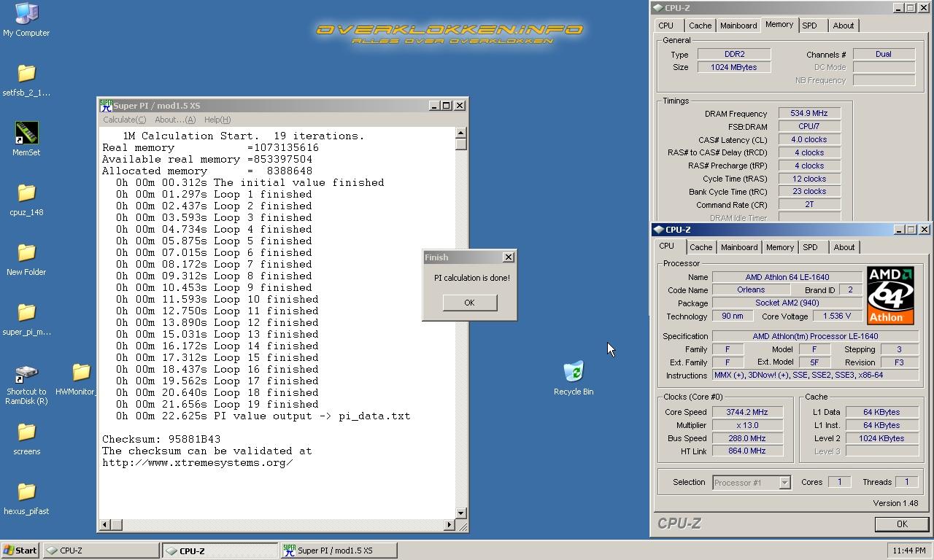The height and width of the screenshot is (560, 934).
Task: Click the Command Rate 2T value
Action: [809, 205]
